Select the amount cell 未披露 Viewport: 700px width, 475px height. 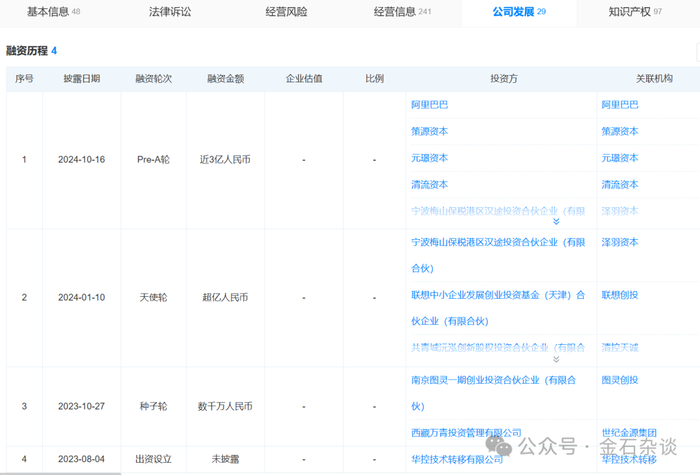(x=225, y=459)
